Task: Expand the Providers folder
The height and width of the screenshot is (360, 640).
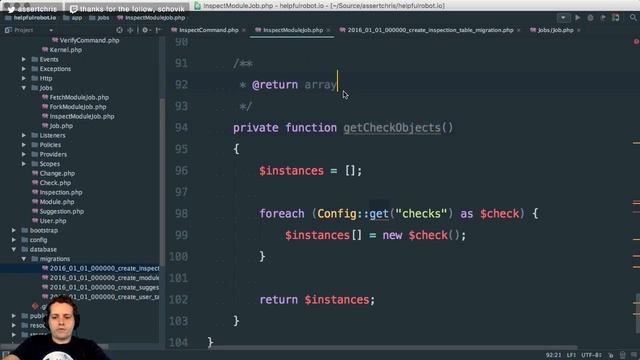Action: (x=24, y=154)
